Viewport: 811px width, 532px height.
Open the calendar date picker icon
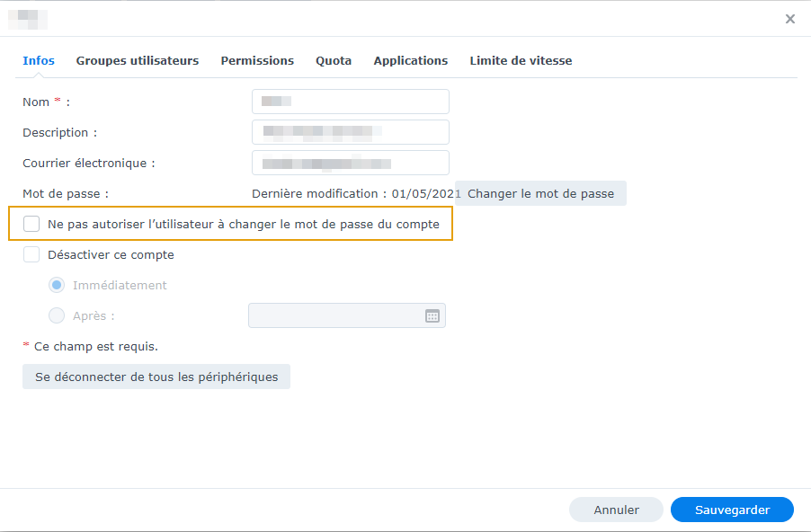click(x=432, y=316)
